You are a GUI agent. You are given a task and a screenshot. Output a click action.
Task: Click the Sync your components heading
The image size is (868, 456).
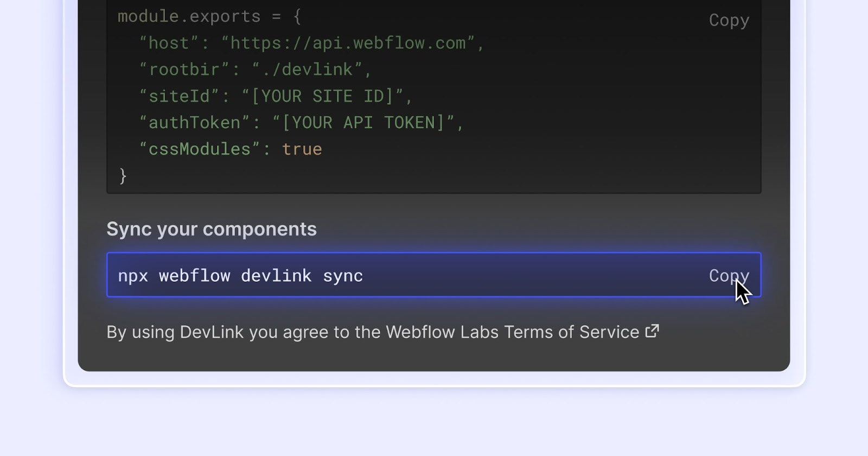coord(212,229)
